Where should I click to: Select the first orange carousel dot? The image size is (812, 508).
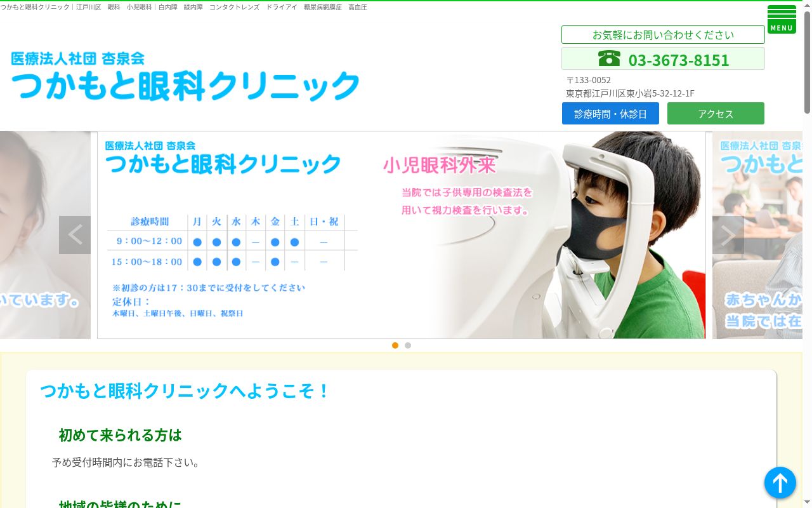click(x=395, y=345)
